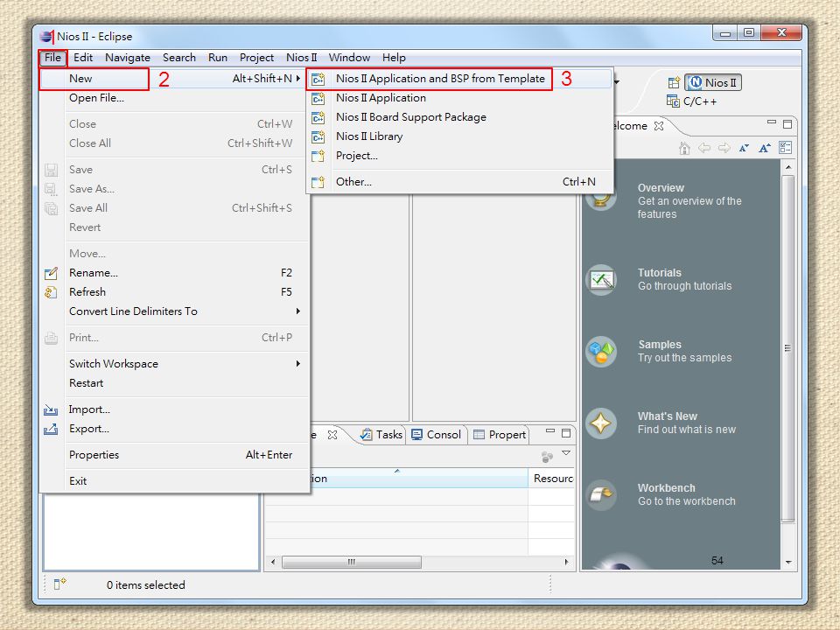This screenshot has width=840, height=630.
Task: Choose Other... in the New submenu
Action: (x=459, y=182)
